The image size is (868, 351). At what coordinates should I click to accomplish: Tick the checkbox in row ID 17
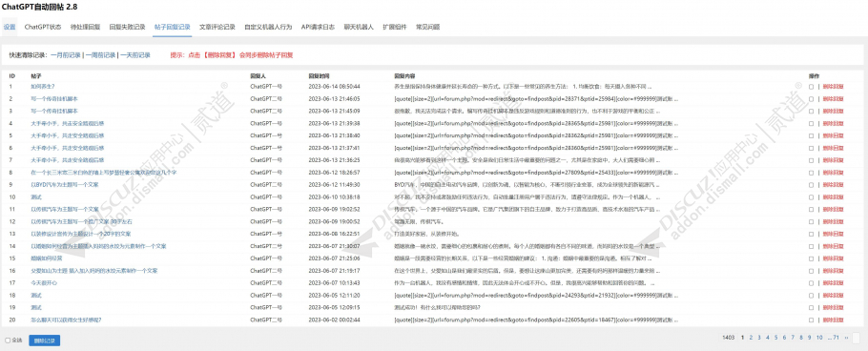click(x=811, y=283)
